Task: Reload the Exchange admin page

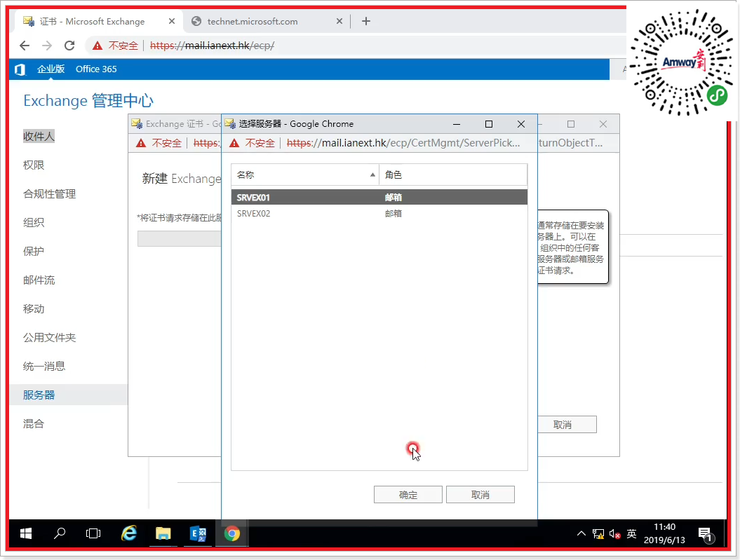Action: (x=69, y=46)
